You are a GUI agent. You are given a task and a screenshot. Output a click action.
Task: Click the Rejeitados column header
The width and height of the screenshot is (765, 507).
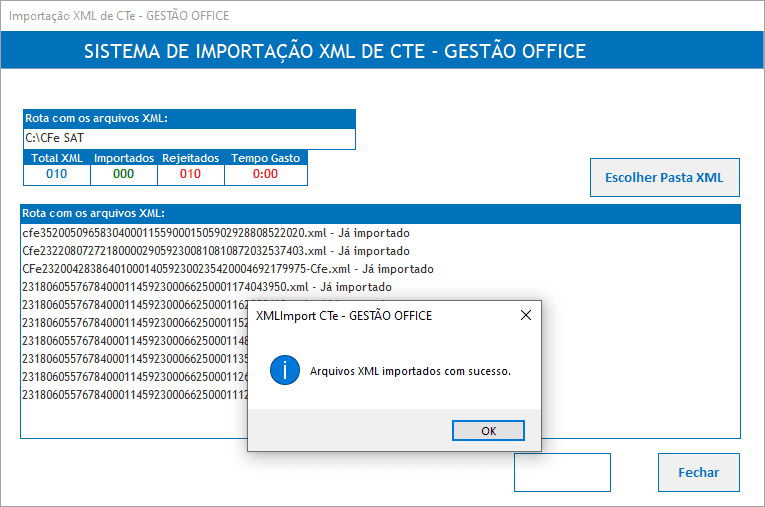click(x=190, y=158)
